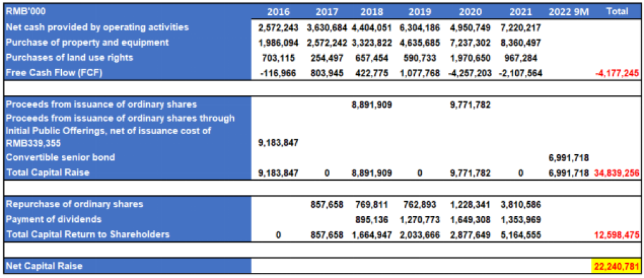The height and width of the screenshot is (278, 644).
Task: Click convertible bond value 6,991,718 in bond row
Action: (x=569, y=157)
